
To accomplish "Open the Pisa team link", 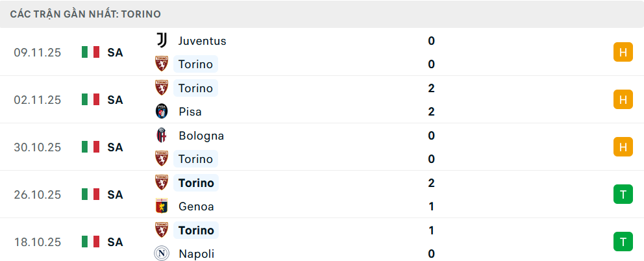I will (x=190, y=112).
